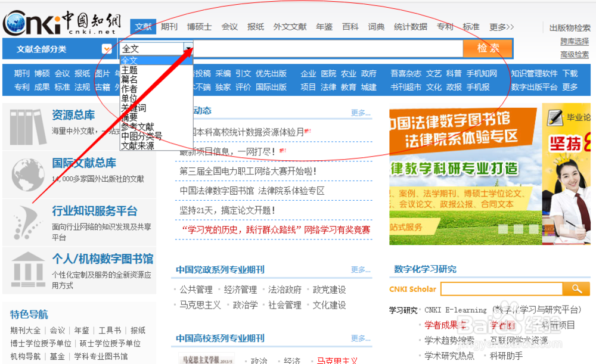
Task: Click the search field dropdown arrow
Action: 188,48
